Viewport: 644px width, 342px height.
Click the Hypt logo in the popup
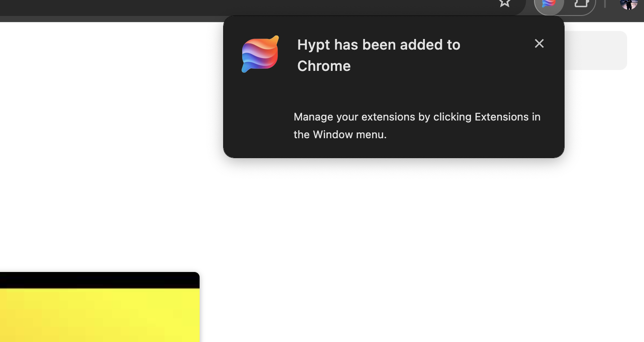pos(260,54)
